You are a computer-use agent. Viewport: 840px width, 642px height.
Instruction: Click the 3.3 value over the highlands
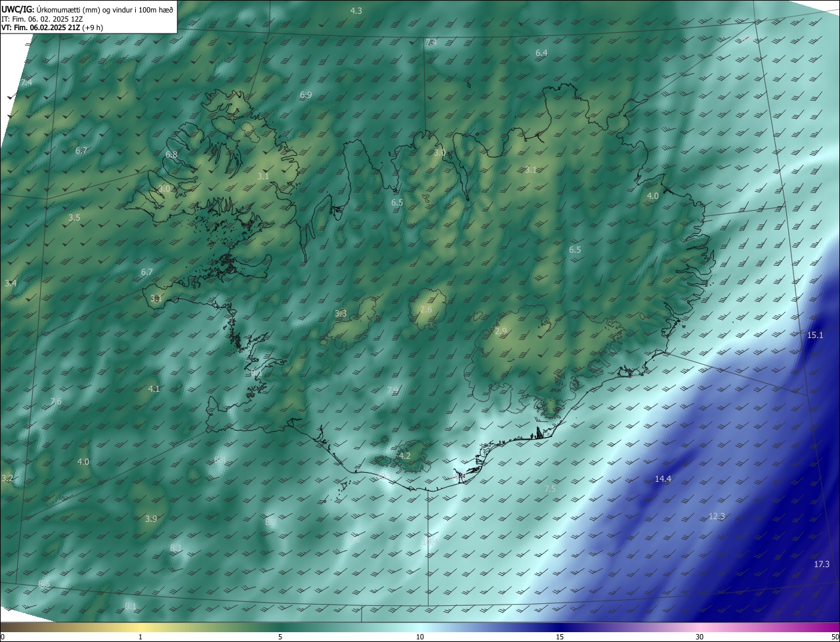point(341,314)
